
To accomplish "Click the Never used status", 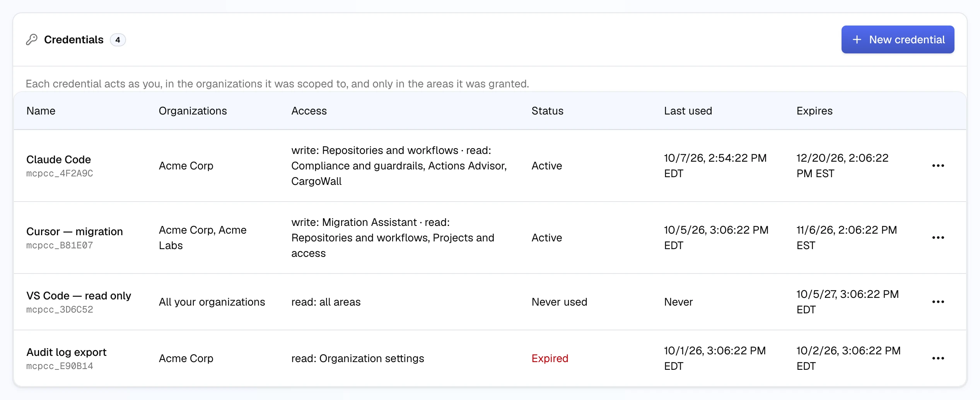I will pos(559,302).
